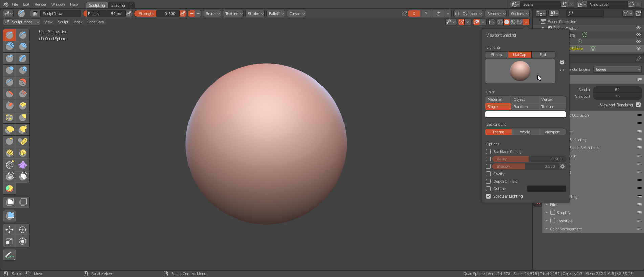
Task: Open the Mask menu
Action: tap(78, 22)
